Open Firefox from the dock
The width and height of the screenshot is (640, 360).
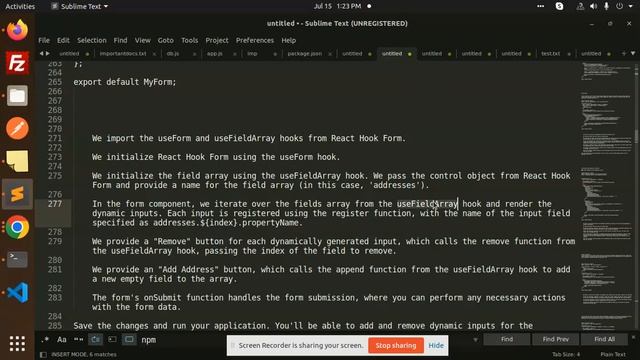[17, 30]
